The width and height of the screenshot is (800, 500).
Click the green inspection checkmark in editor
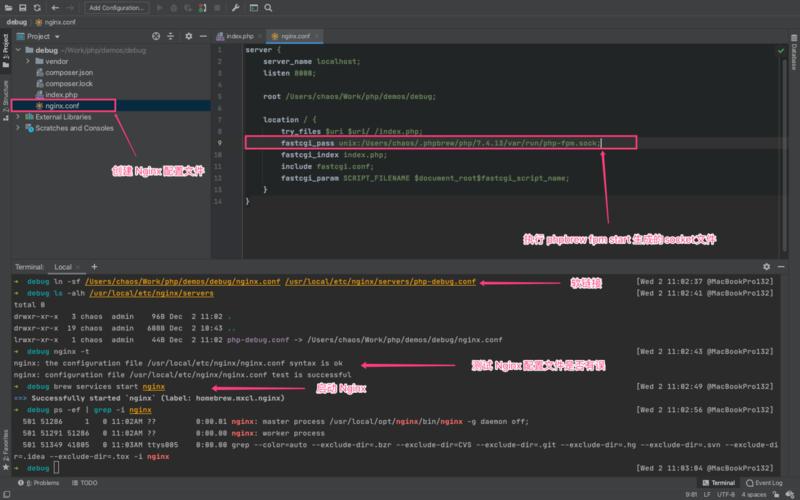click(x=781, y=51)
